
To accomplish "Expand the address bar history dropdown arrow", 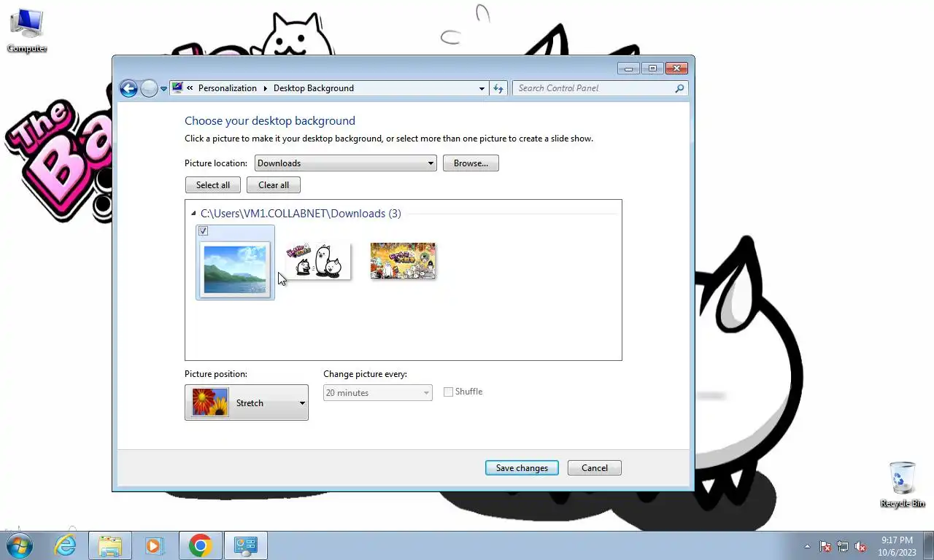I will tap(482, 88).
